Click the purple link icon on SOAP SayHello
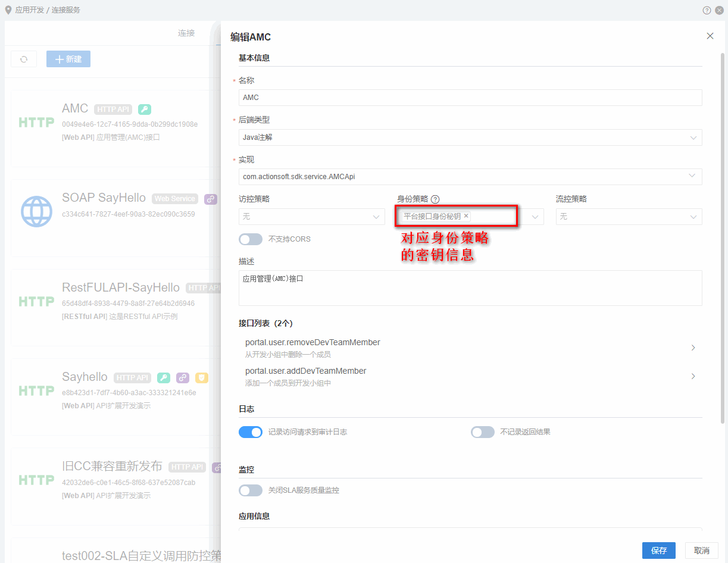 pyautogui.click(x=211, y=199)
